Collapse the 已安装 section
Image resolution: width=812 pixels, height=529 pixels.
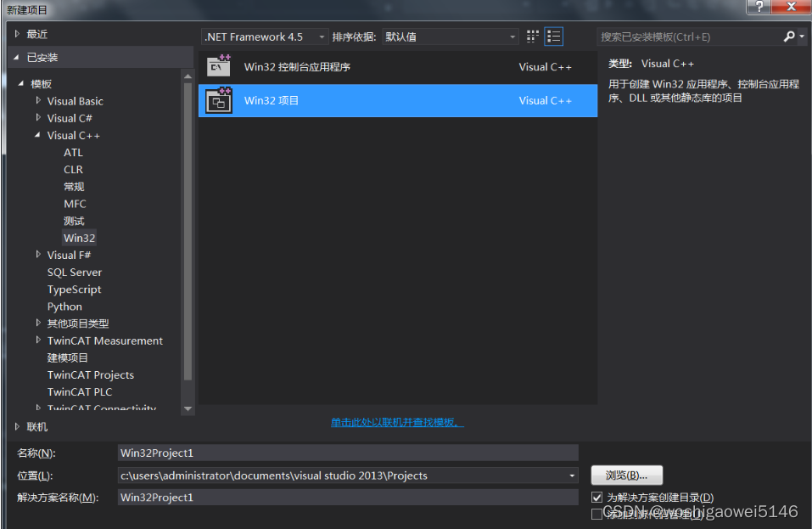(17, 57)
